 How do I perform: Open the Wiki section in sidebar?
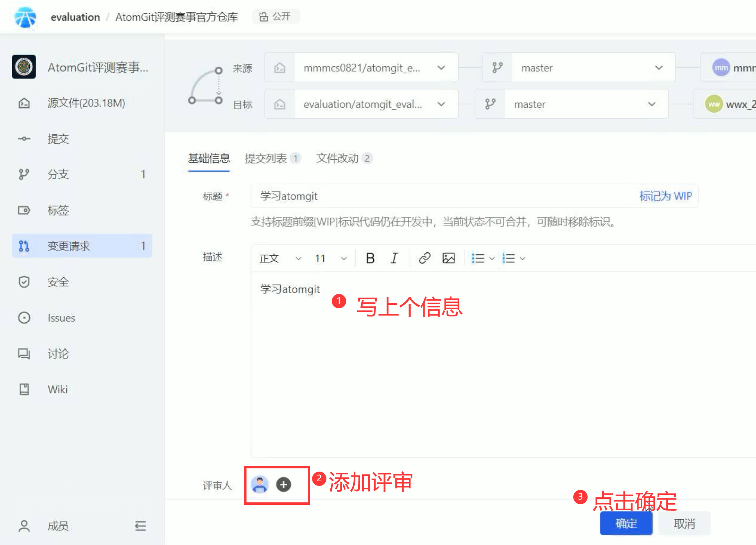(57, 389)
